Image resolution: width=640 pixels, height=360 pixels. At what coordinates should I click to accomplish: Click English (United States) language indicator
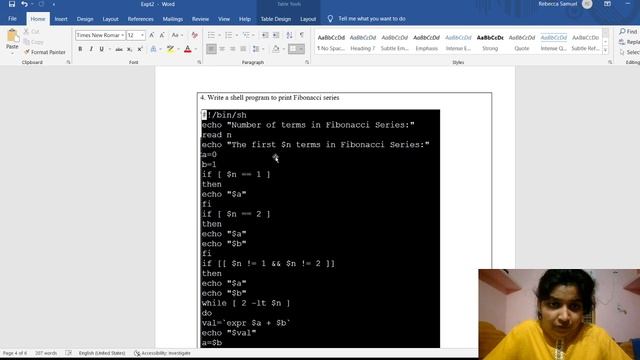point(102,353)
